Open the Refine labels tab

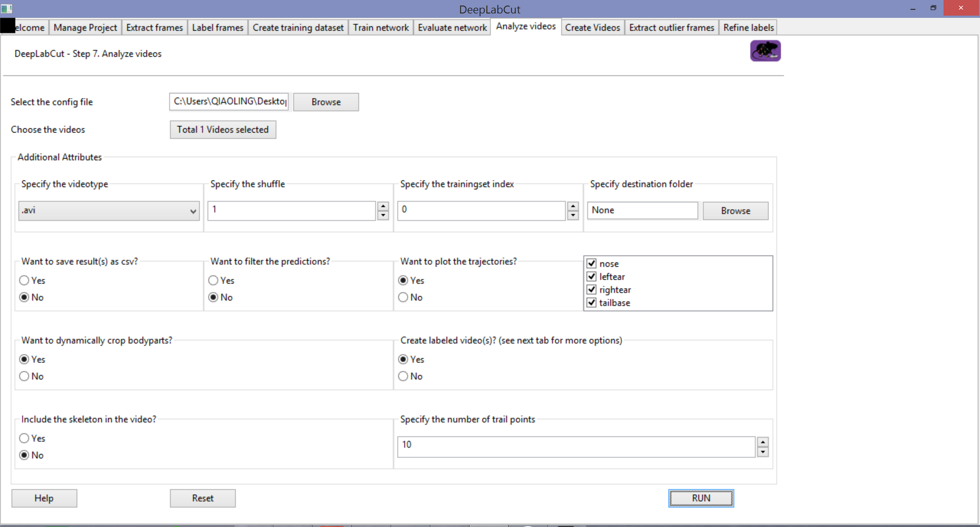748,27
